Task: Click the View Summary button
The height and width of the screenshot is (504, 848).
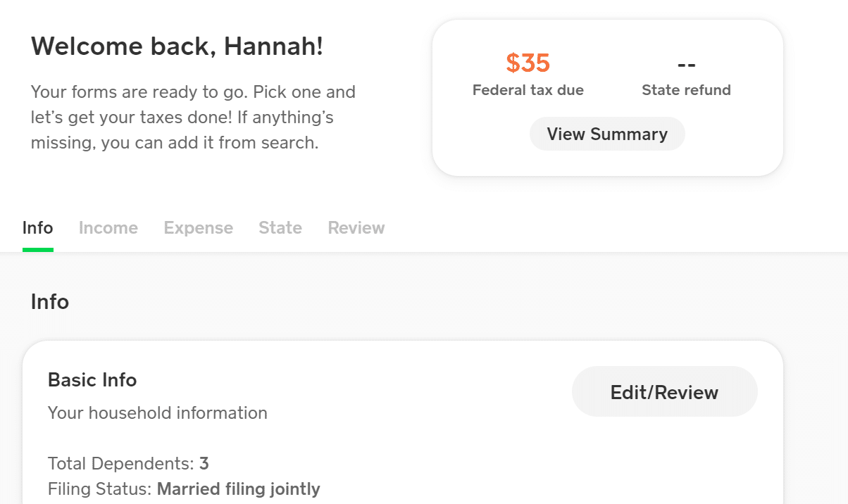Action: point(606,134)
